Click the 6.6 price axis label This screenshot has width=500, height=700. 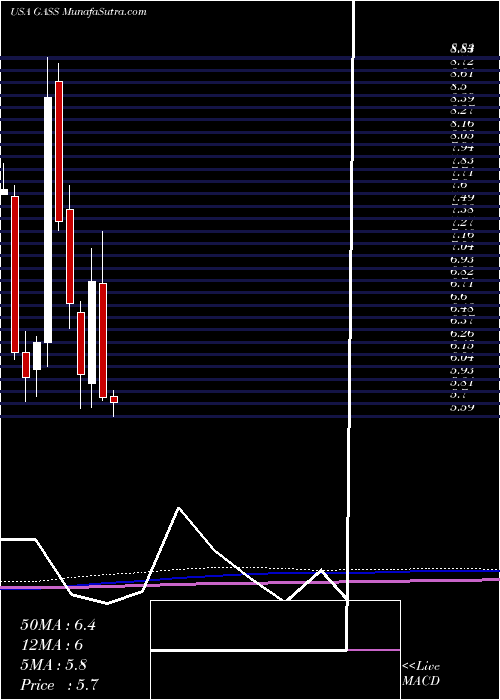458,296
